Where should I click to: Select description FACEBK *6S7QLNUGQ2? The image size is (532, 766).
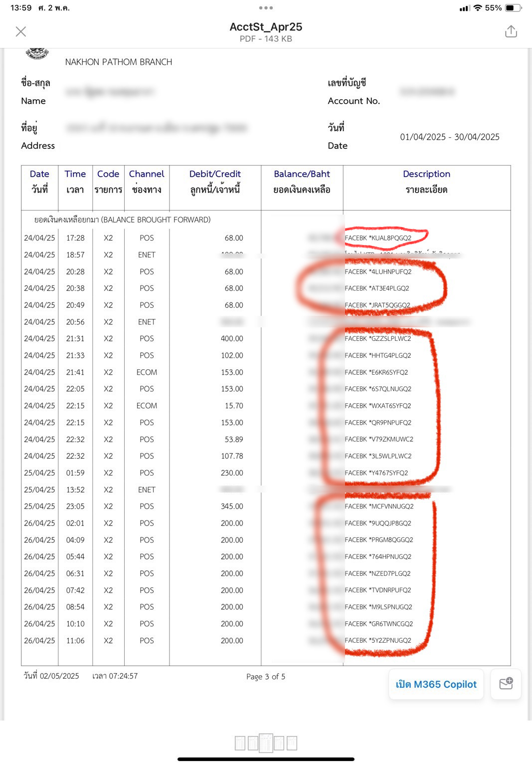[x=378, y=389]
